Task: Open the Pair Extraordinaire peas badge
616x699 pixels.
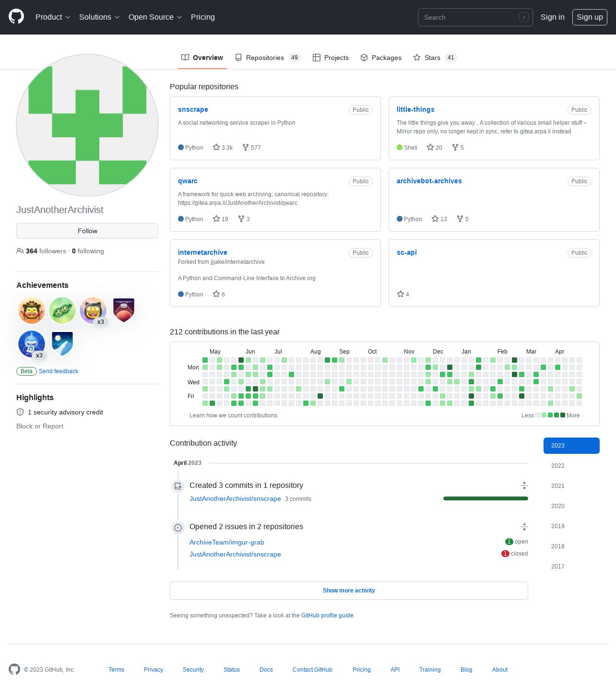Action: tap(62, 310)
